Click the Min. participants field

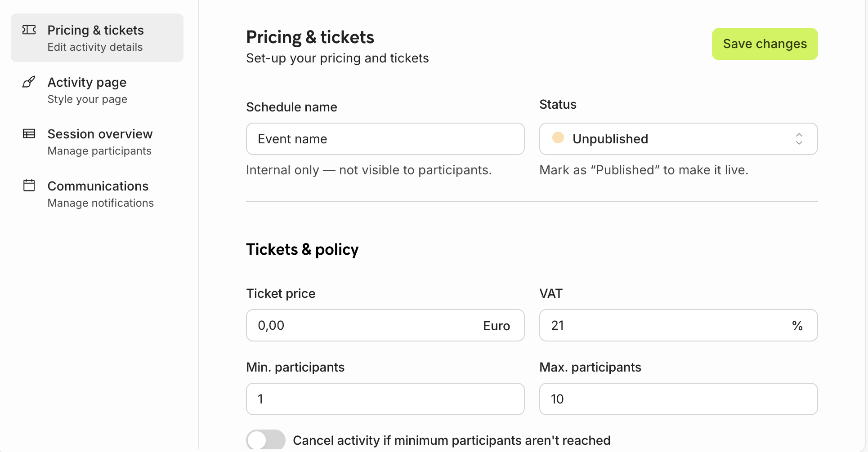tap(385, 399)
